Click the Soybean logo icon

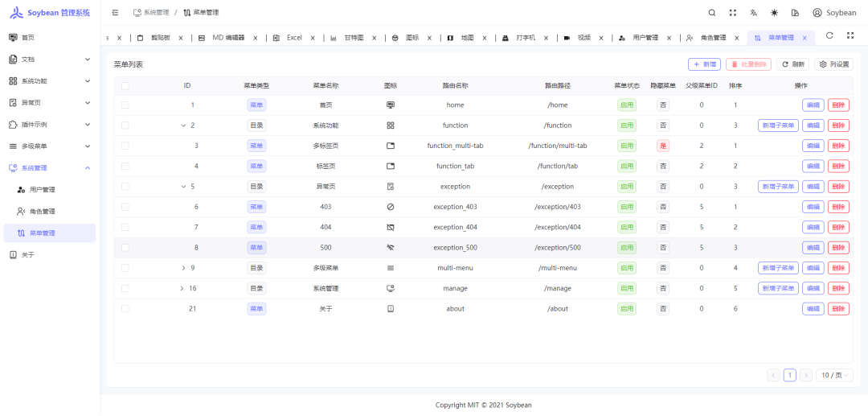(x=16, y=13)
